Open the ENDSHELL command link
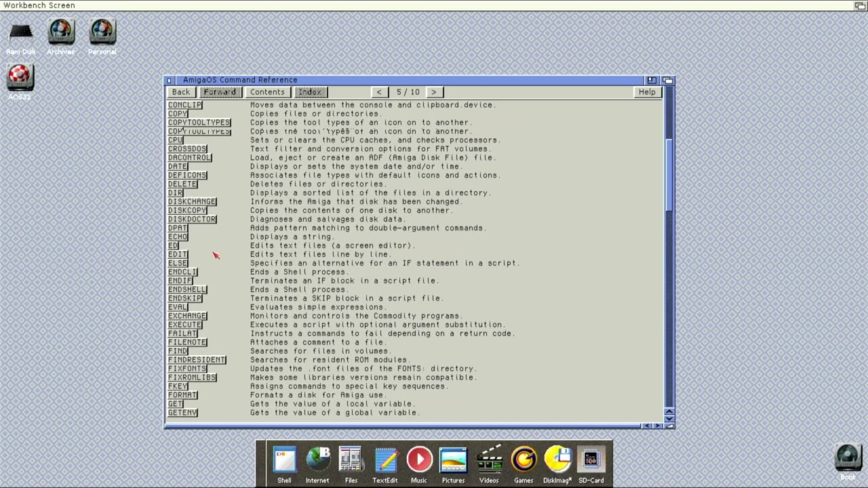This screenshot has width=868, height=488. point(187,290)
